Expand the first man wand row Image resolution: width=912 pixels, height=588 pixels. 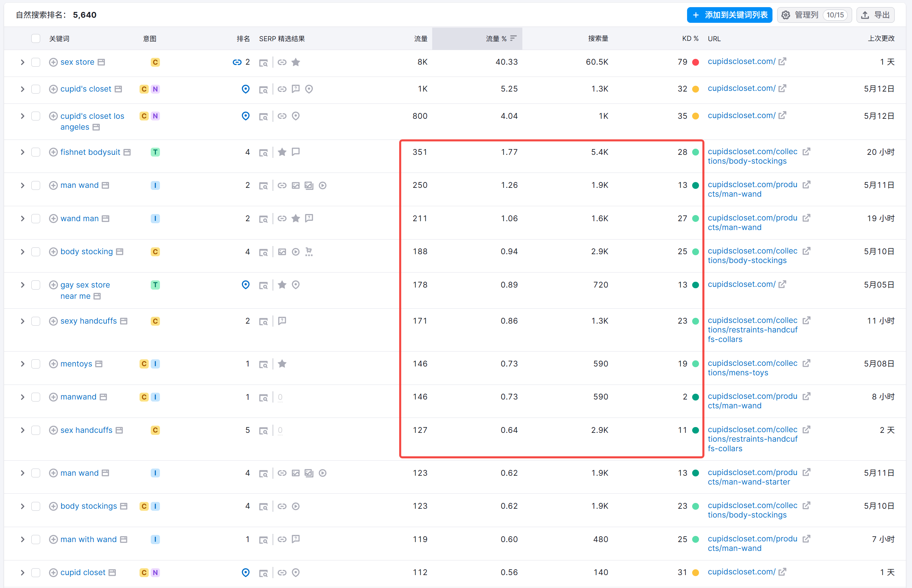22,185
